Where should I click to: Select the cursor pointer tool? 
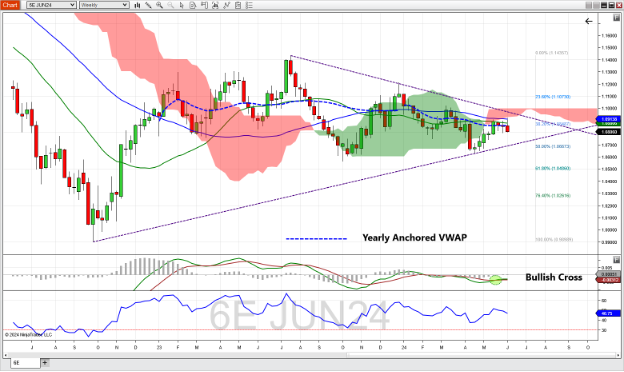coord(182,5)
